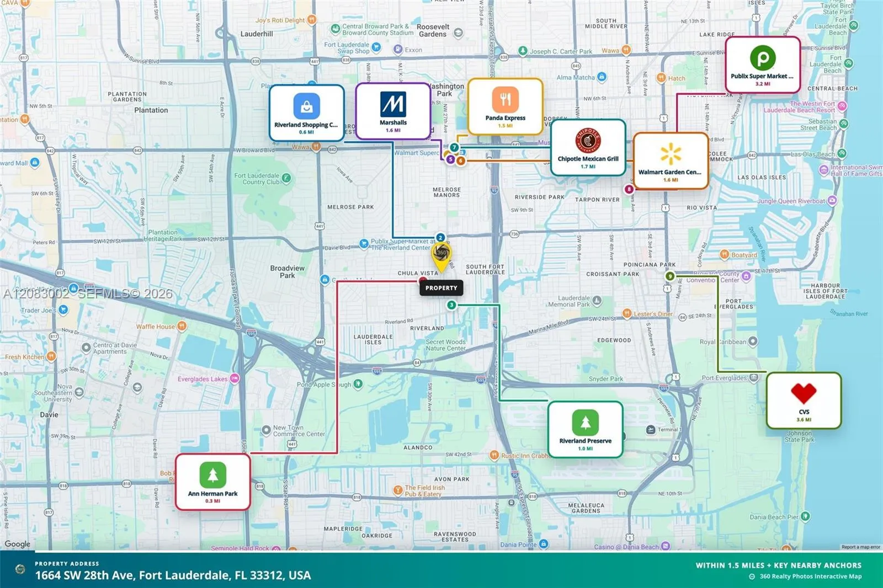Image resolution: width=883 pixels, height=588 pixels.
Task: Select the Fort Lauderdale Country Club pin
Action: (286, 178)
